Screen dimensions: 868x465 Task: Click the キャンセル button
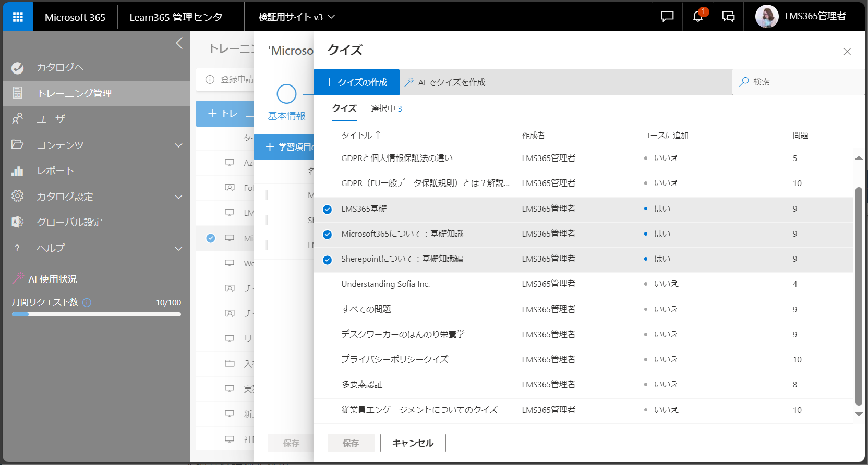(x=413, y=443)
